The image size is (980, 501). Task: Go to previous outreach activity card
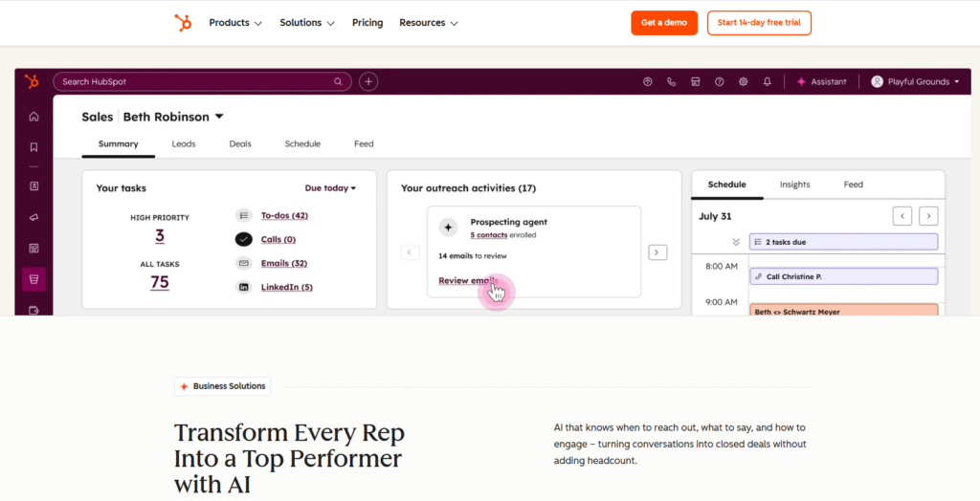[410, 252]
